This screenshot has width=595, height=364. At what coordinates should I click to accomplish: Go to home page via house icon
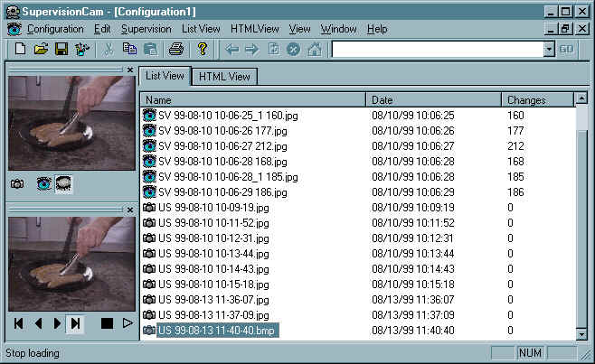pyautogui.click(x=315, y=50)
